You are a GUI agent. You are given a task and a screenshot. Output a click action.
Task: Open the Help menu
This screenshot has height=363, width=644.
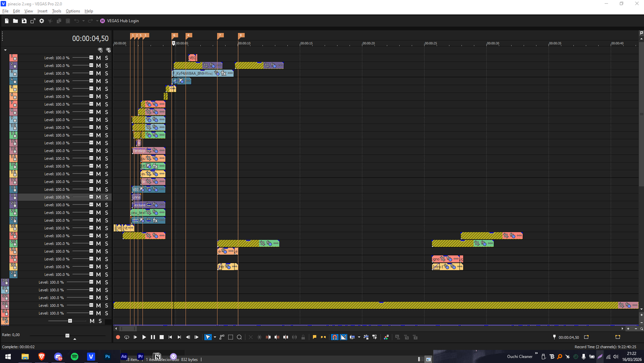click(89, 11)
